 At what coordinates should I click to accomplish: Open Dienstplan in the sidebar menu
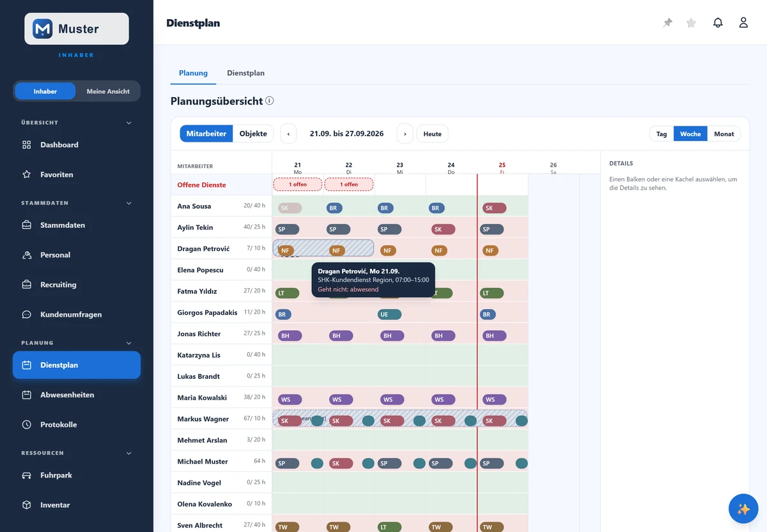pos(77,365)
